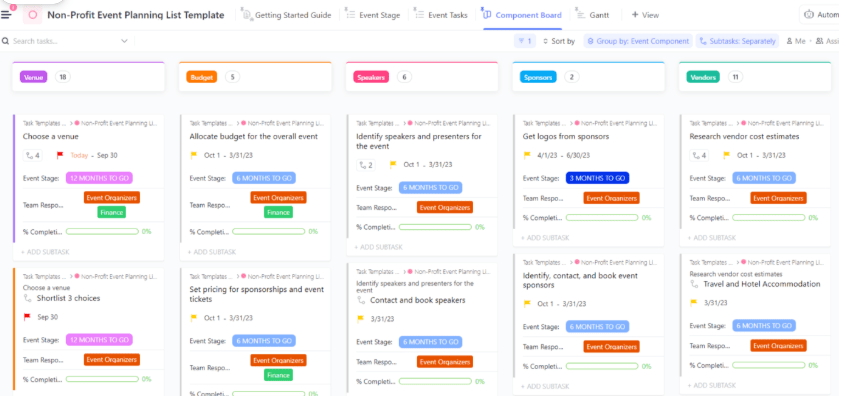This screenshot has height=396, width=847.
Task: Add subtask on Get logos from sponsors card
Action: (545, 238)
